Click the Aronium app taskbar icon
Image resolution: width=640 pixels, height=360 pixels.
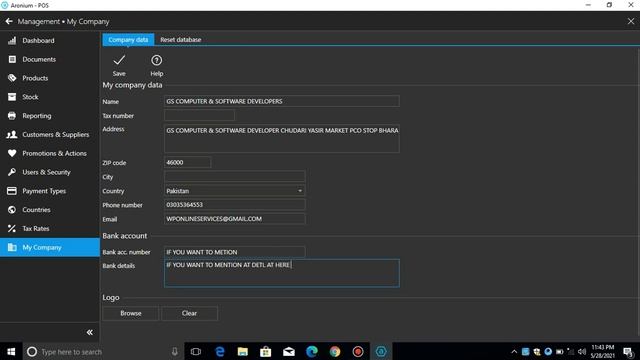pyautogui.click(x=381, y=351)
